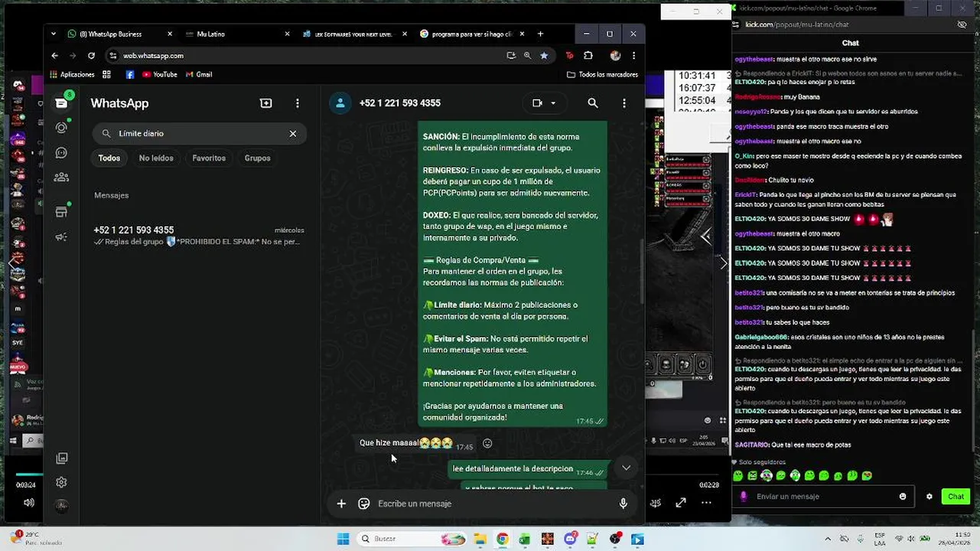Toggle fullscreen on the video player
Screen dimensions: 980x551
681,503
